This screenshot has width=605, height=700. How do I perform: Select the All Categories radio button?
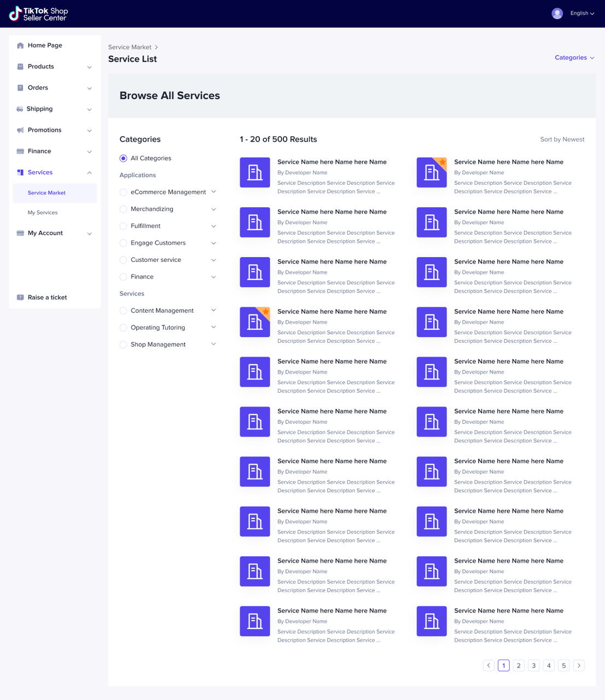(123, 159)
